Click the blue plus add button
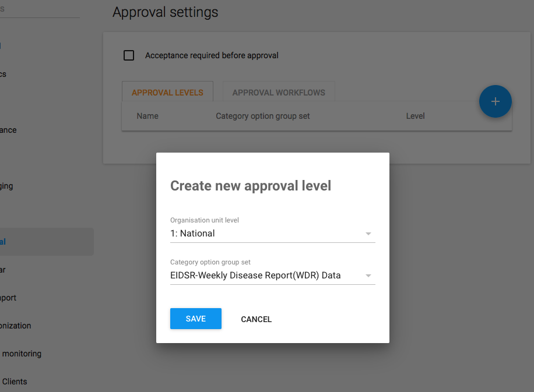Image resolution: width=534 pixels, height=392 pixels. [495, 101]
